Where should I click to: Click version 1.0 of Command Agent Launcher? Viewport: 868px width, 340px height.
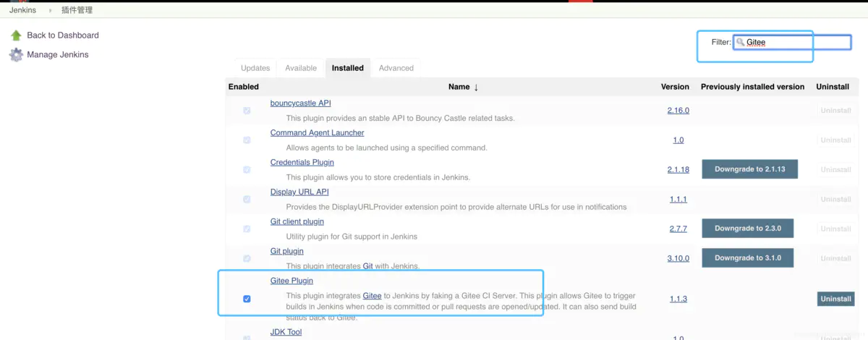678,140
